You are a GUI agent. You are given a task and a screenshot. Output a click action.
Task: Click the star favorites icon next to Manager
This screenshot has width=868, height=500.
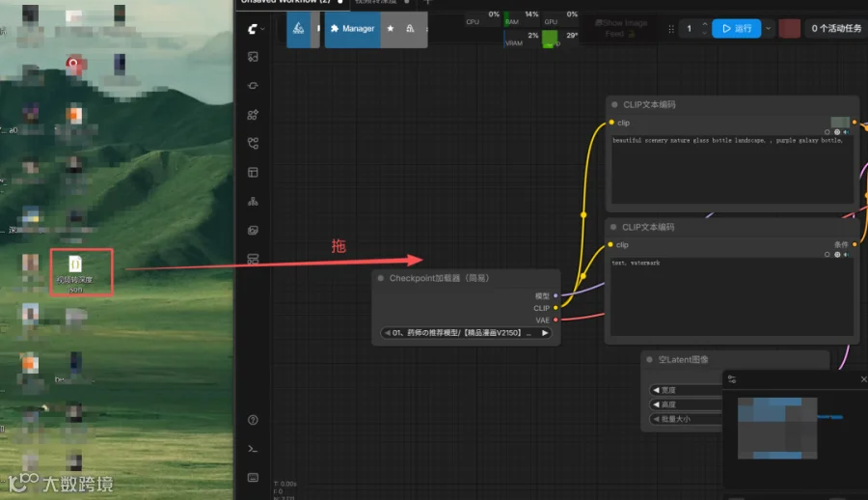pos(391,28)
